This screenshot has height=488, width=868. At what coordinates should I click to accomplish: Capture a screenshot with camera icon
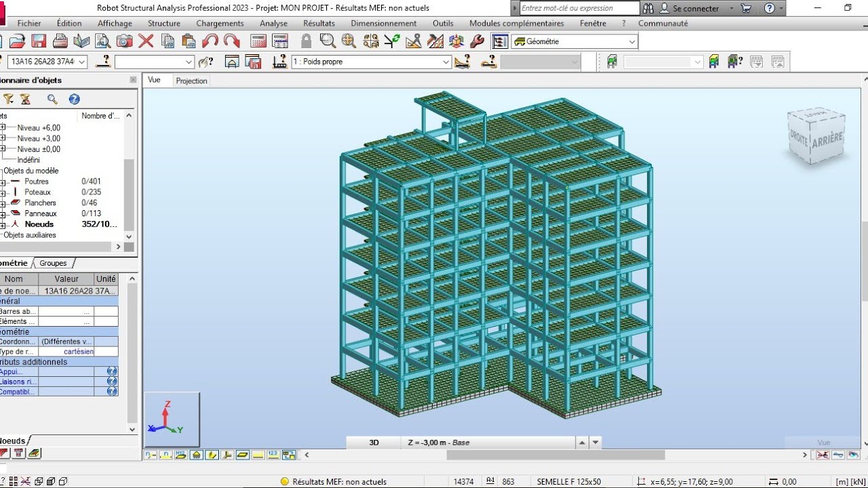[124, 41]
